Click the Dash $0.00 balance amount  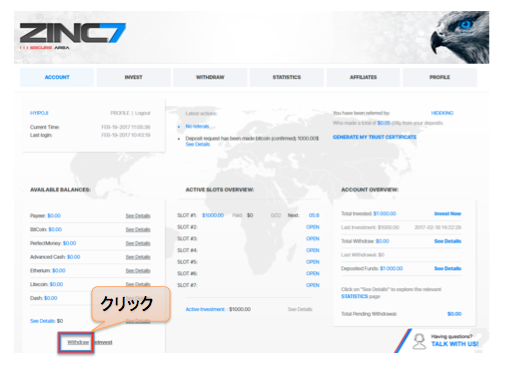(51, 298)
